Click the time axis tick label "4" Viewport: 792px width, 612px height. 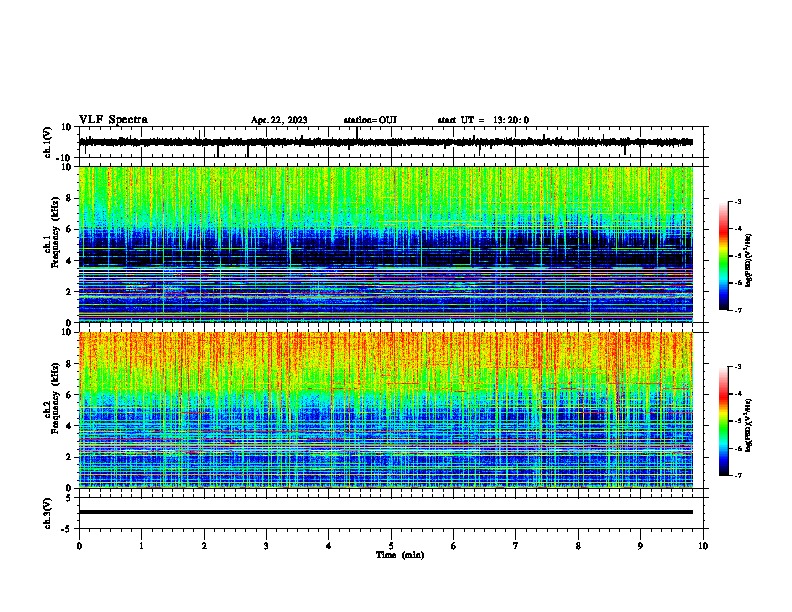click(329, 546)
